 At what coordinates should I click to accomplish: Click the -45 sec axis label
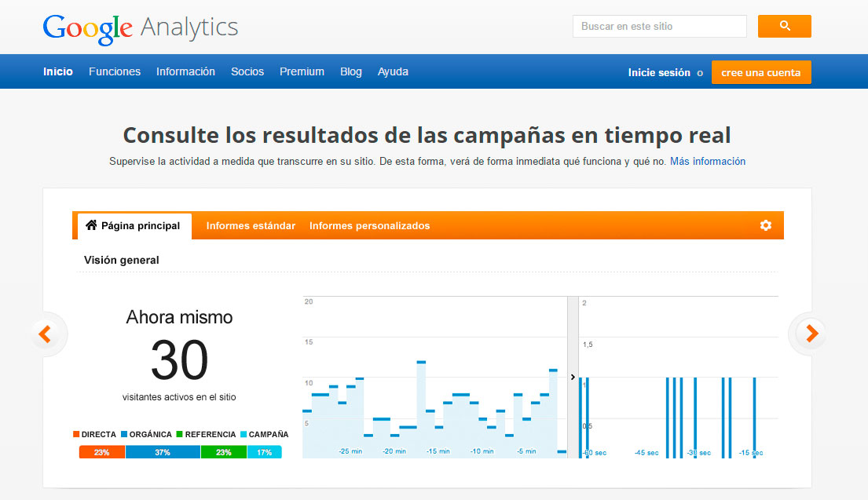[646, 452]
